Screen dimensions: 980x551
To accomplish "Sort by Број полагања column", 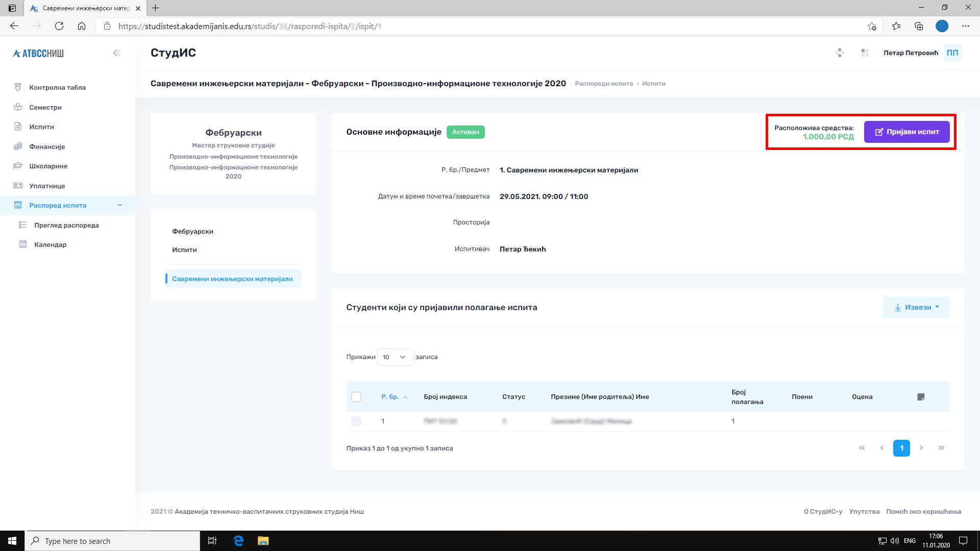I will [x=747, y=397].
